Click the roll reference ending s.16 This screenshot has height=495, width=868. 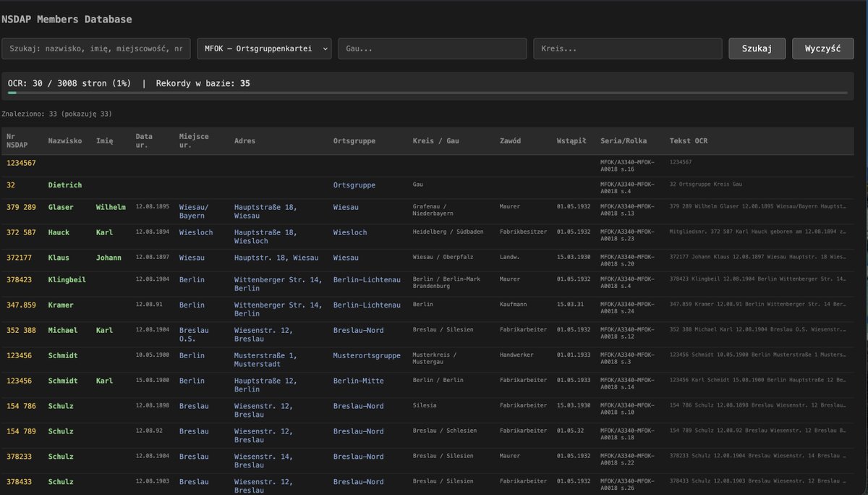tap(627, 166)
